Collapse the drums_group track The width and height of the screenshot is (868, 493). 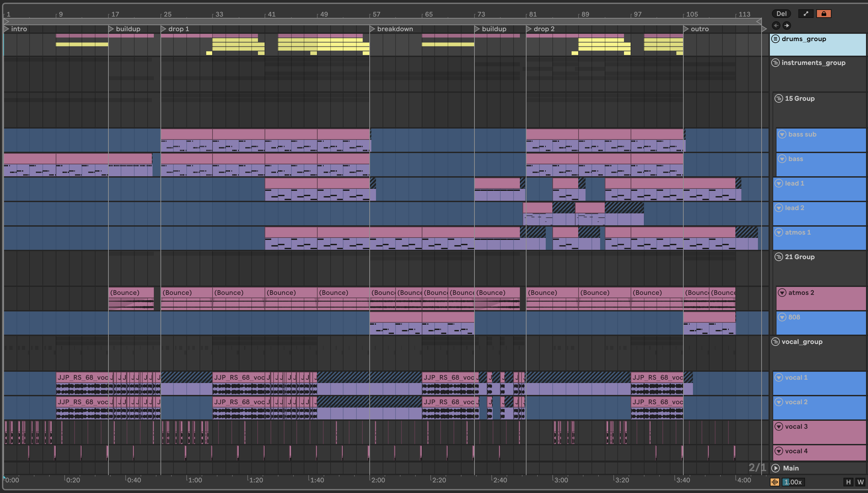(775, 39)
